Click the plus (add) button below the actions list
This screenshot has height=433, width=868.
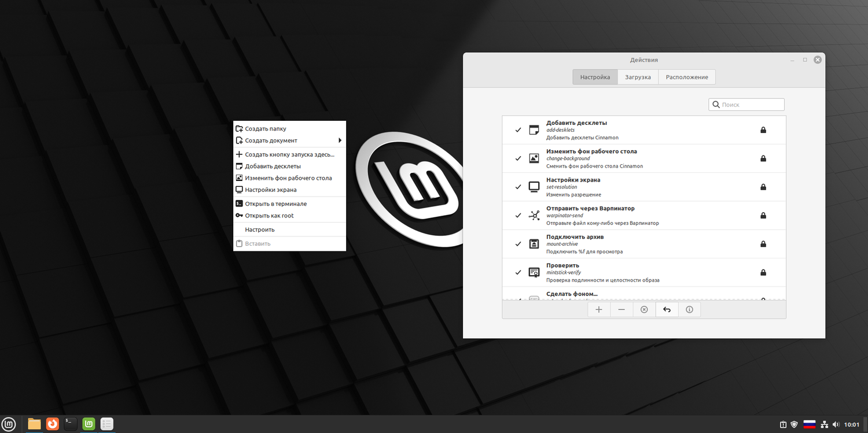tap(599, 310)
